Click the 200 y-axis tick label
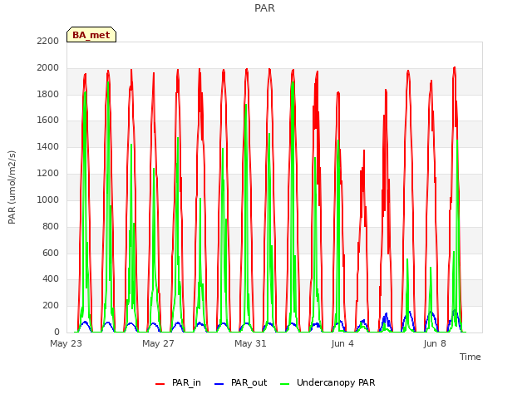532x399 pixels. click(x=51, y=305)
